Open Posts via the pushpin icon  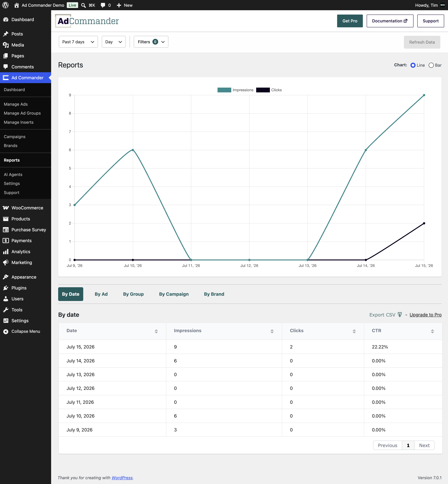click(6, 34)
